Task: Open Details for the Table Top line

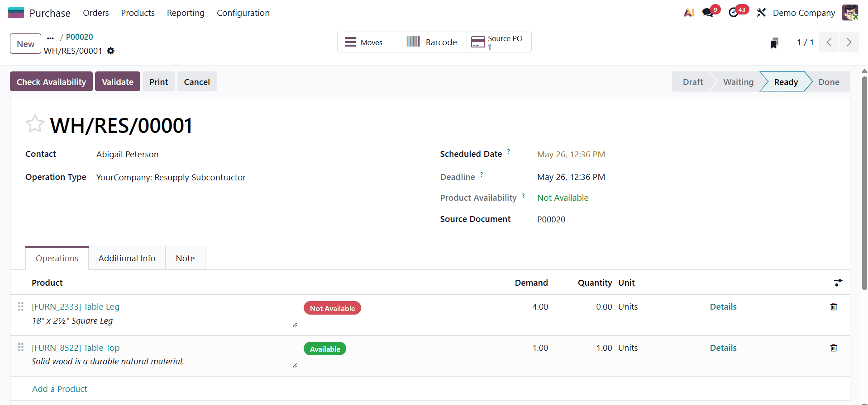Action: pyautogui.click(x=723, y=348)
